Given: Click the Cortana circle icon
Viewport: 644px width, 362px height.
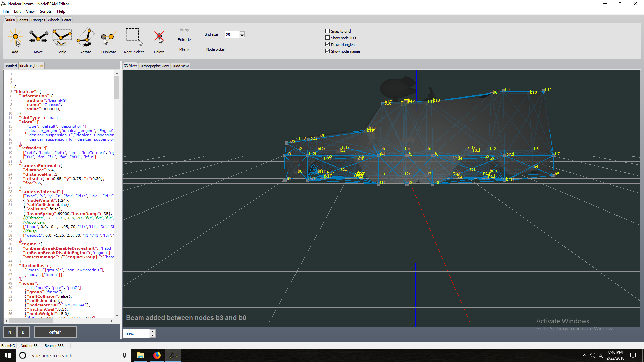Looking at the screenshot, I should point(23,355).
